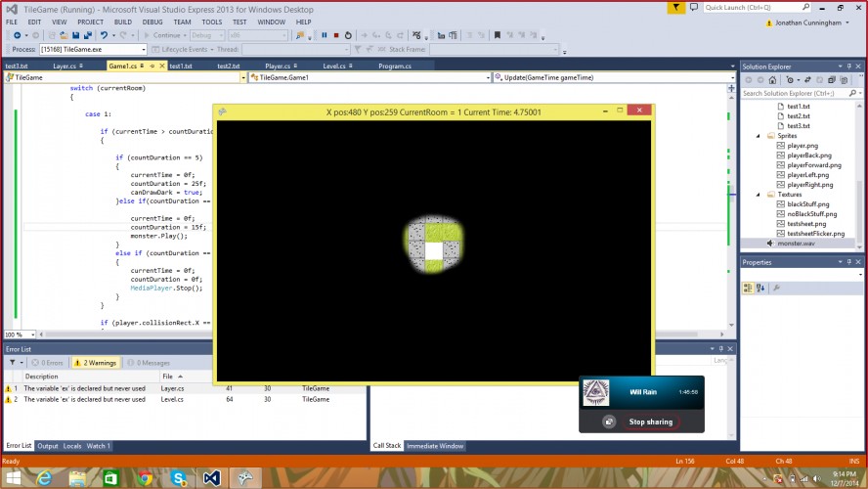Image resolution: width=868 pixels, height=489 pixels.
Task: Click Open File folder icon in toolbar
Action: (x=64, y=35)
